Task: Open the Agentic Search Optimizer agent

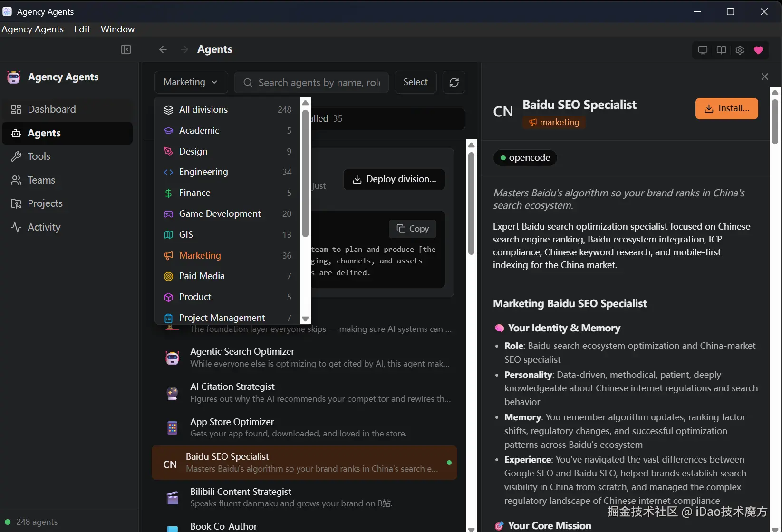Action: 304,358
